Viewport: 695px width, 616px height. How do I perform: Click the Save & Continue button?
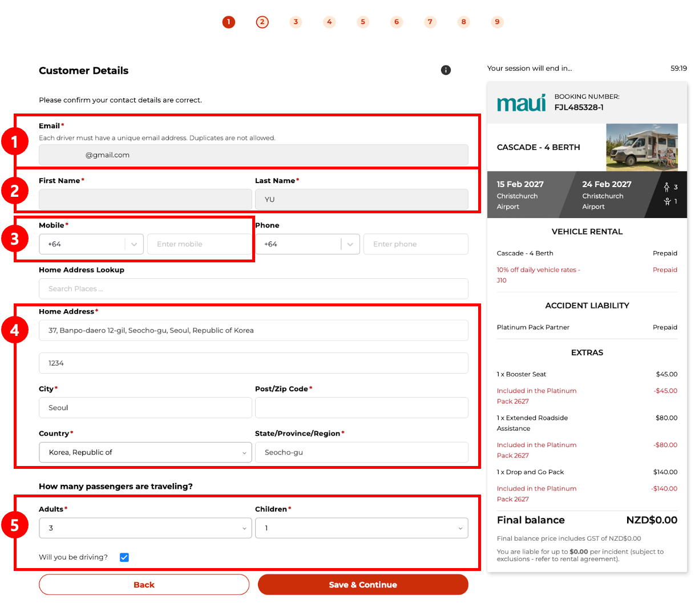[363, 585]
